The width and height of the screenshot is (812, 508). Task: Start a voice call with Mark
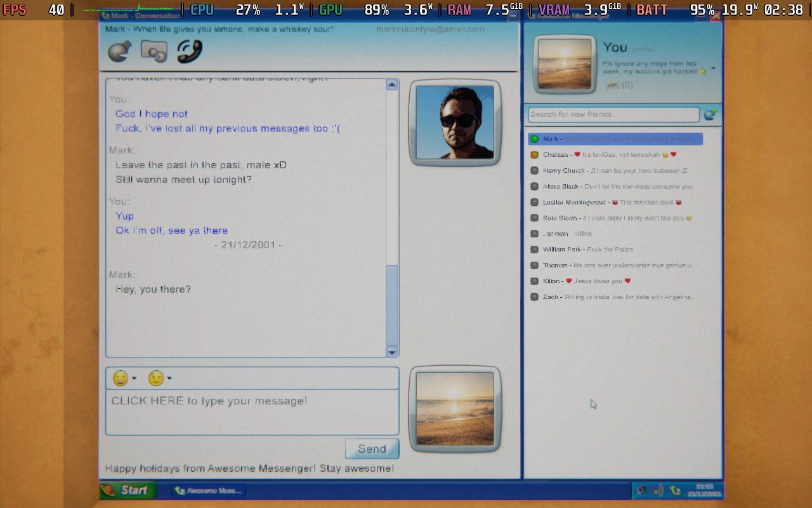(189, 51)
